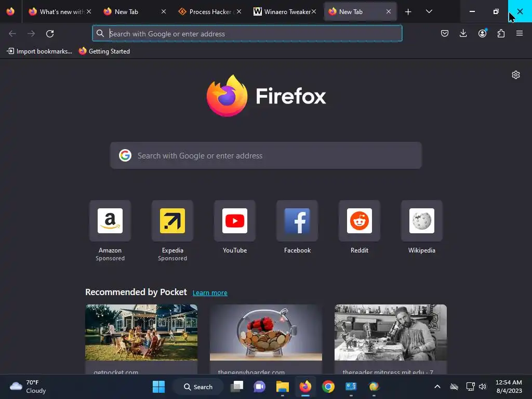Go back one page

[x=12, y=34]
